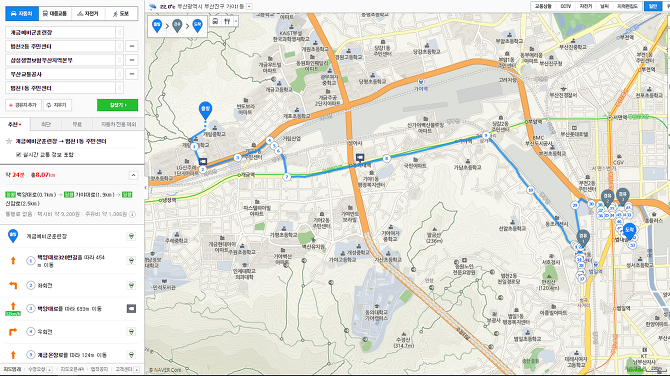Screen dimensions: 670x376
Task: Click the 경유지 추가 add waypoint button
Action: pos(24,105)
